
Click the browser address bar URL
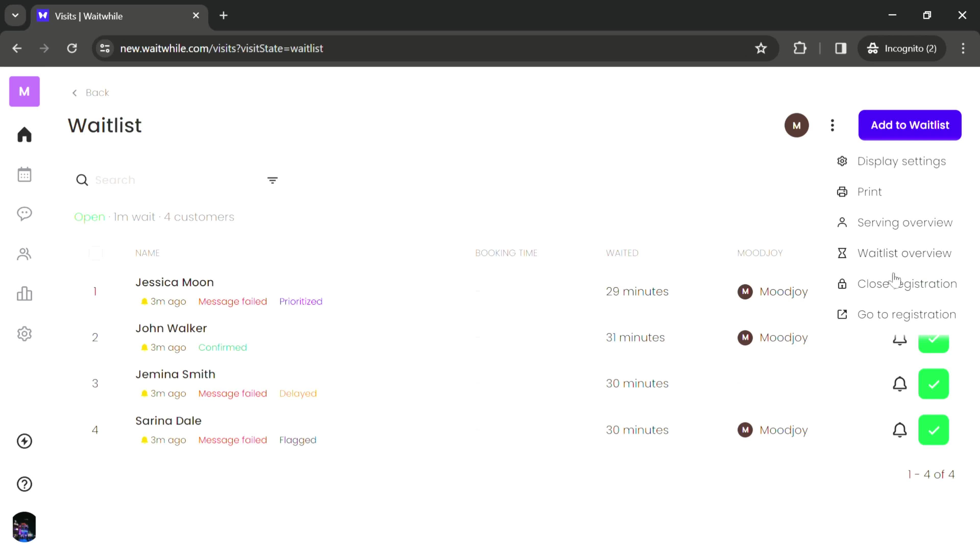[x=222, y=48]
